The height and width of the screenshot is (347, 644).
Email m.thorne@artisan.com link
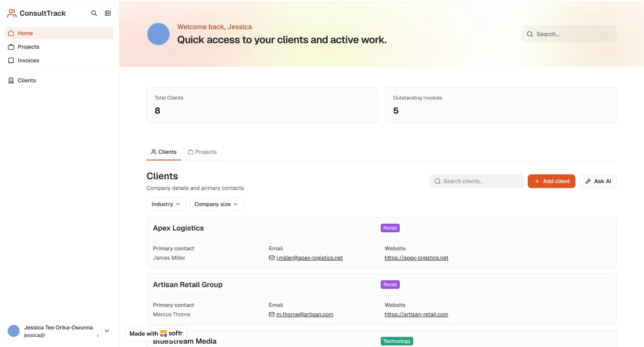click(x=305, y=314)
